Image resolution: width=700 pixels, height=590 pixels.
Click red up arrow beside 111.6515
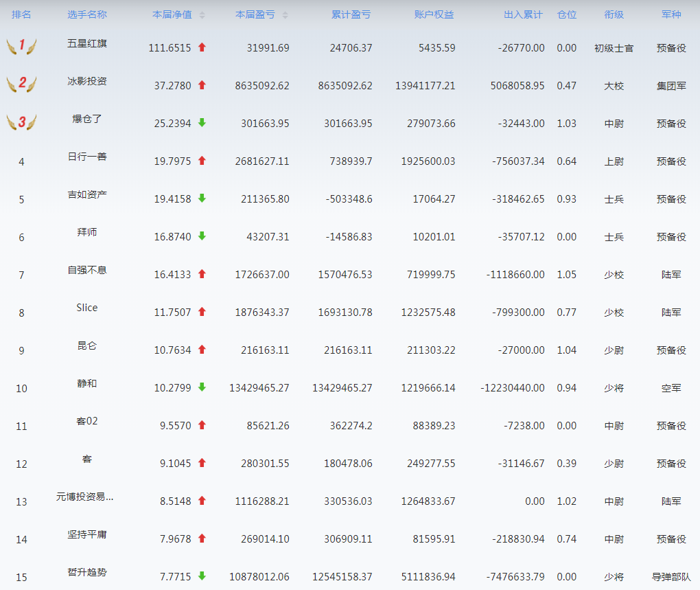click(202, 47)
